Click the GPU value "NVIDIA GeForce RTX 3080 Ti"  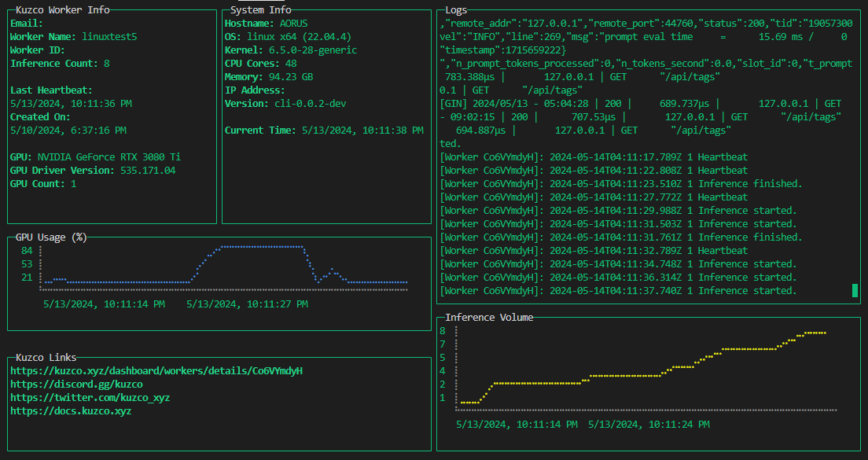pos(109,157)
